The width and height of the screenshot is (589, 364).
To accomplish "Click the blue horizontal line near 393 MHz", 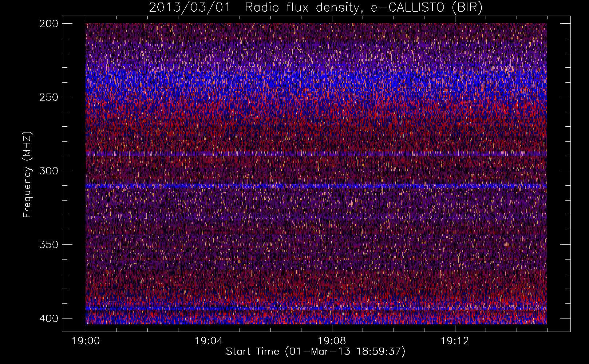I will pyautogui.click(x=316, y=309).
